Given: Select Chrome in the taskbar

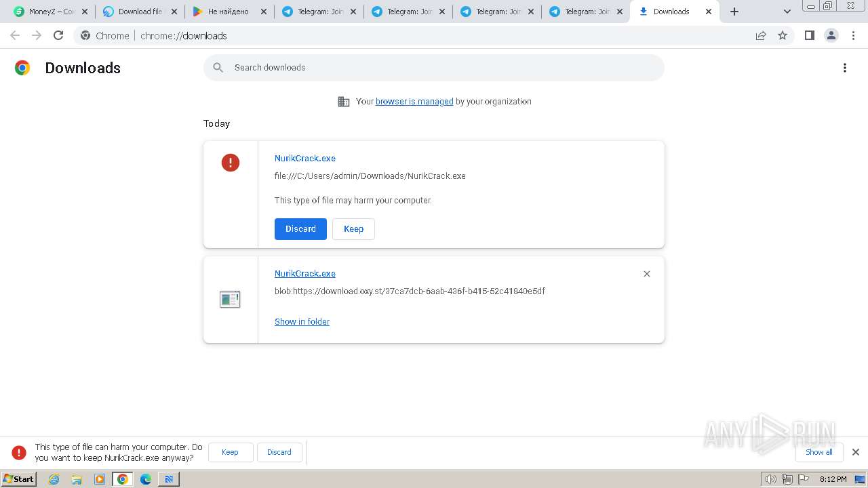Looking at the screenshot, I should click(123, 479).
